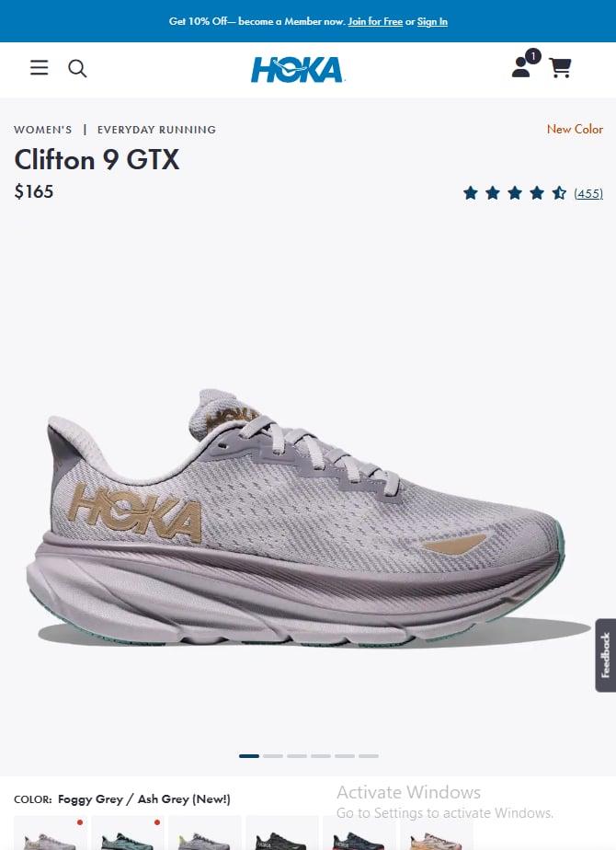The width and height of the screenshot is (616, 850).
Task: Jump to second image carousel indicator
Action: pyautogui.click(x=273, y=755)
